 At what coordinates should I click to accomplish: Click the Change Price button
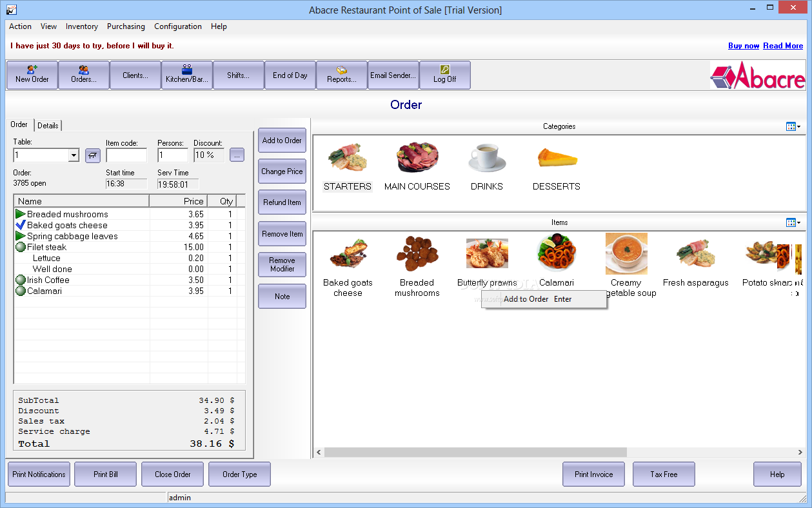click(282, 171)
